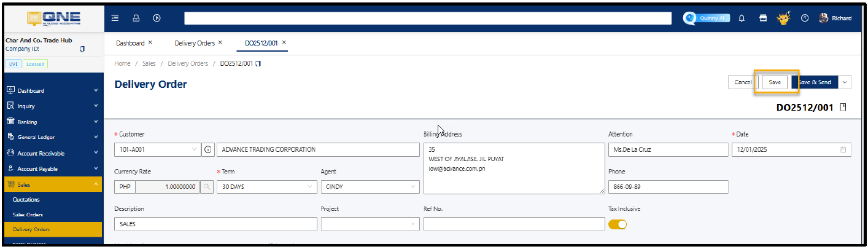Open the Save & Send dropdown arrow
The height and width of the screenshot is (249, 868).
pos(846,82)
